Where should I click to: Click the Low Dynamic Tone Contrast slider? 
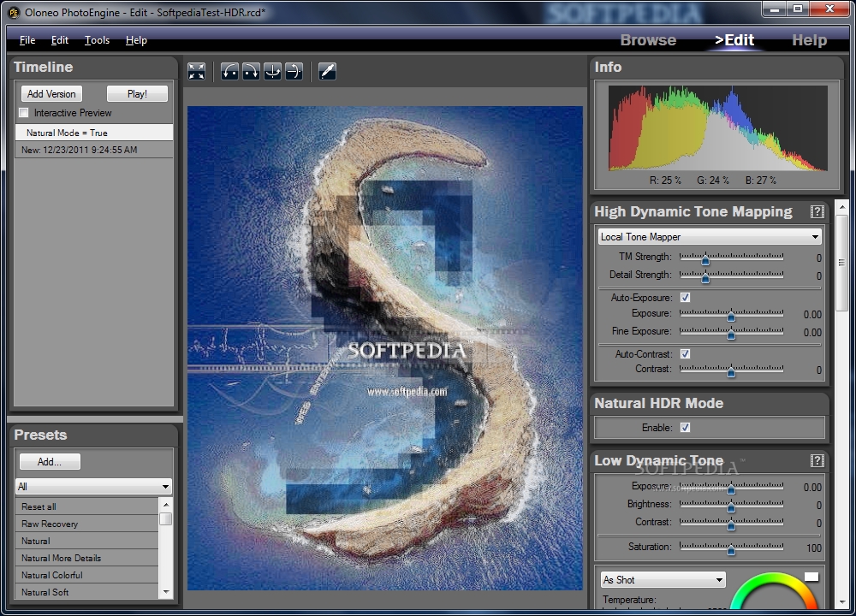[731, 523]
